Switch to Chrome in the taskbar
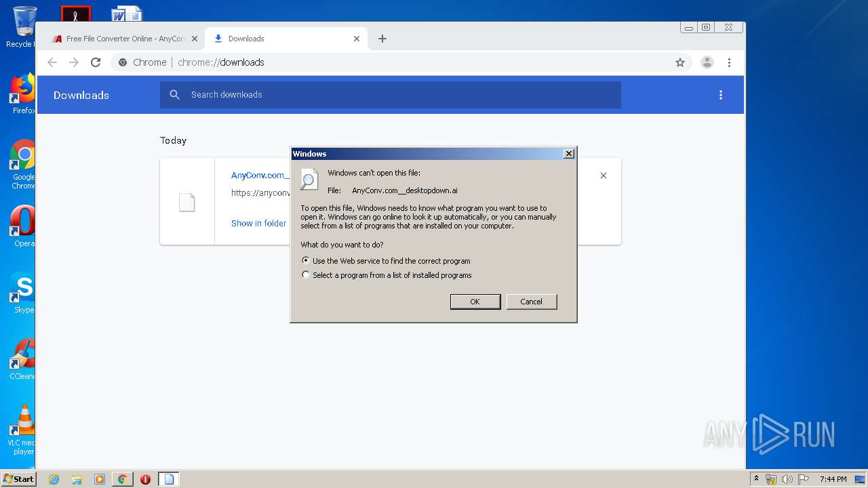 pos(123,479)
